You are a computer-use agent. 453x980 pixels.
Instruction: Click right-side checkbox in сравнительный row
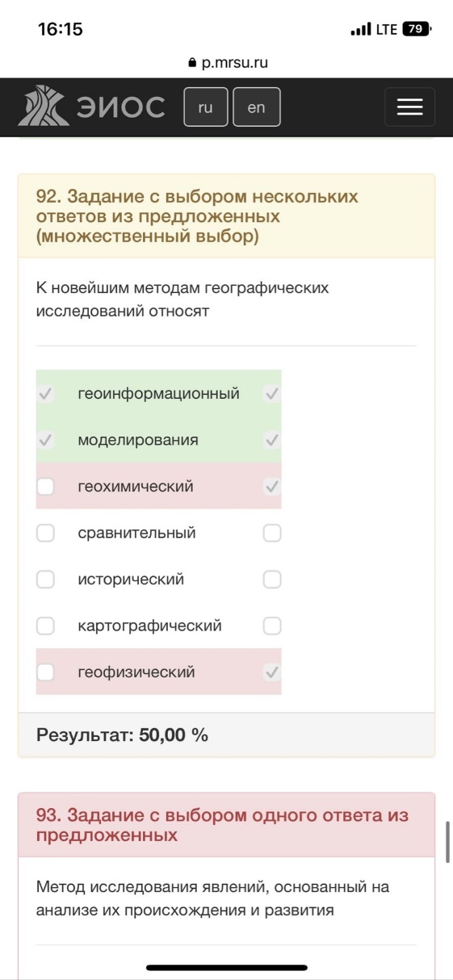[272, 533]
